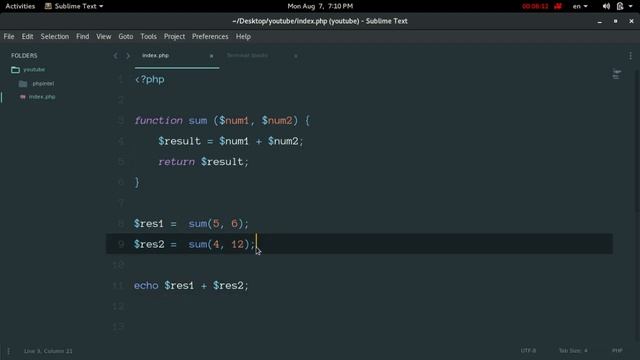The height and width of the screenshot is (360, 640).
Task: Open the View menu
Action: click(x=104, y=36)
